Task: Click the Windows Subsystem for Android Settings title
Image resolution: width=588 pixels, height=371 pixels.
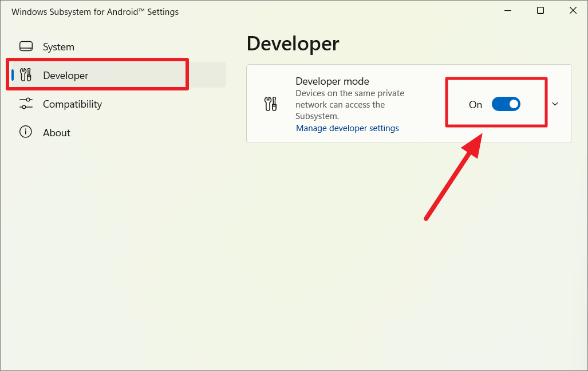Action: tap(95, 12)
